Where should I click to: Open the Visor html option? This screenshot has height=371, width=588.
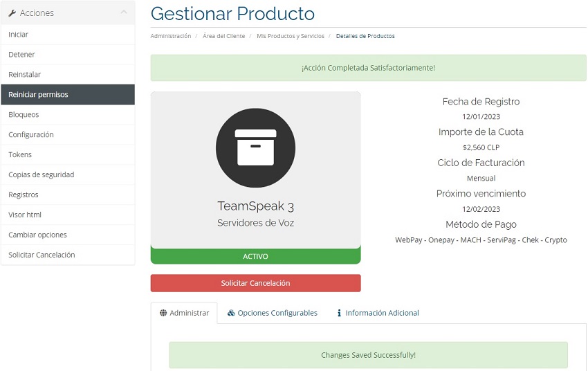pos(25,215)
